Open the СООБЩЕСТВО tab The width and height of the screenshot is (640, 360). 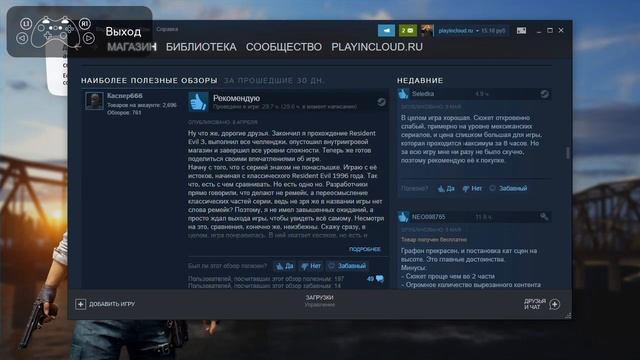click(284, 47)
